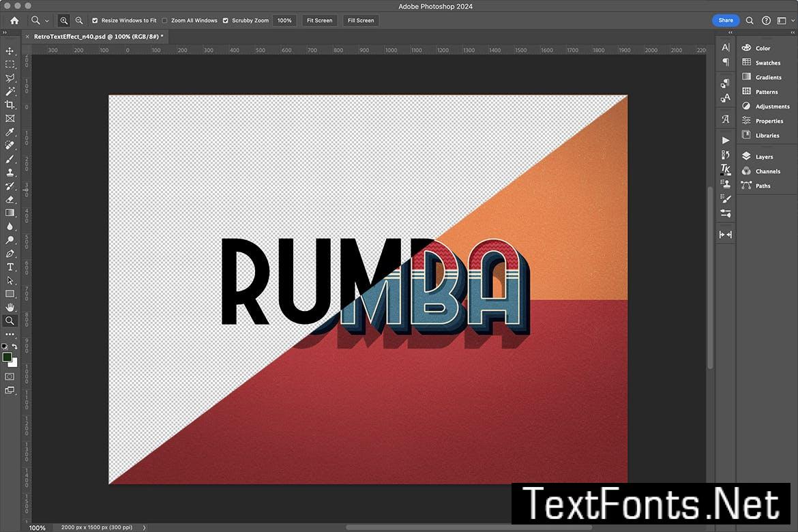Select the Magic Wand tool
Screen dimensions: 798x532
pyautogui.click(x=10, y=91)
